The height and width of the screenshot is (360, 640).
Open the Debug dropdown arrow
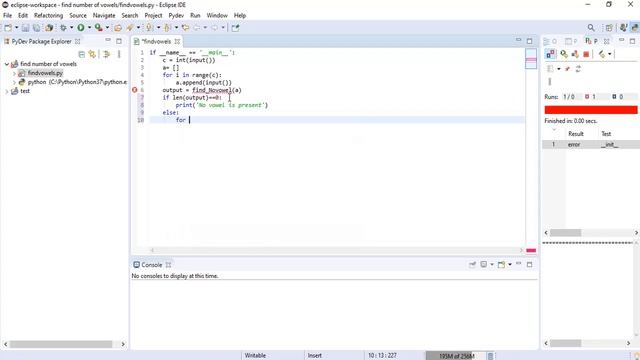tap(71, 28)
